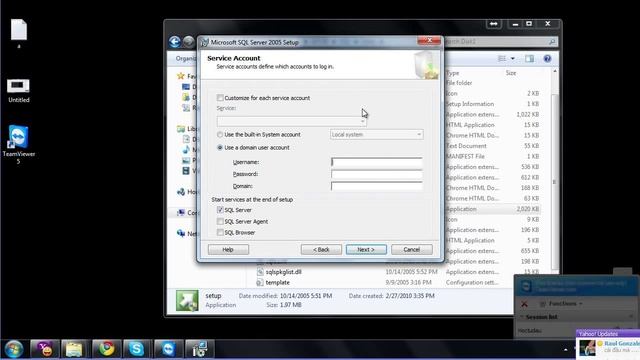The width and height of the screenshot is (640, 360).
Task: Open the TeamViewer 5 desktop shortcut
Action: (18, 144)
